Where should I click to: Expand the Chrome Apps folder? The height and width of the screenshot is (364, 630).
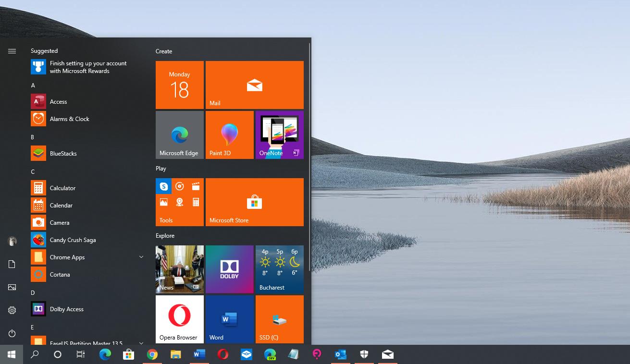click(x=141, y=257)
